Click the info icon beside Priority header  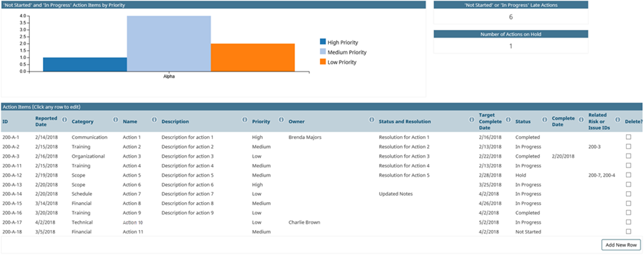[282, 120]
